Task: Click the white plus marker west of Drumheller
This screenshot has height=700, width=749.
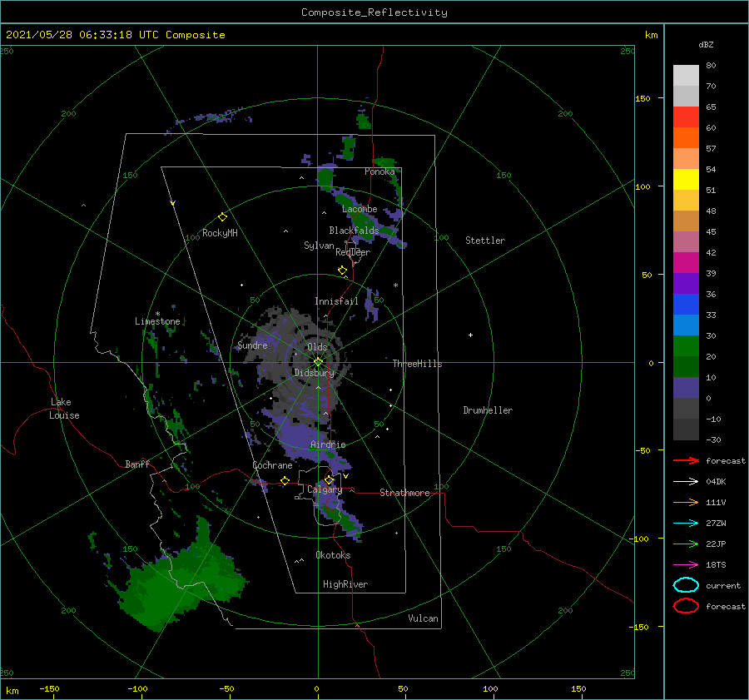Action: click(x=470, y=335)
